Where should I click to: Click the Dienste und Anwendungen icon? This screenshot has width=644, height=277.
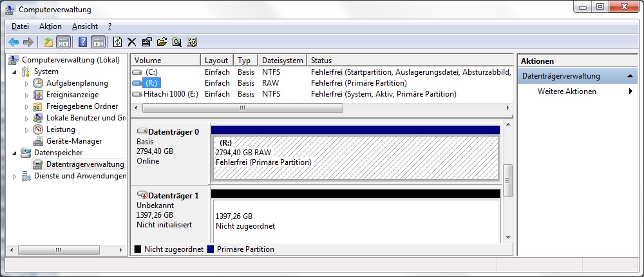click(x=26, y=176)
